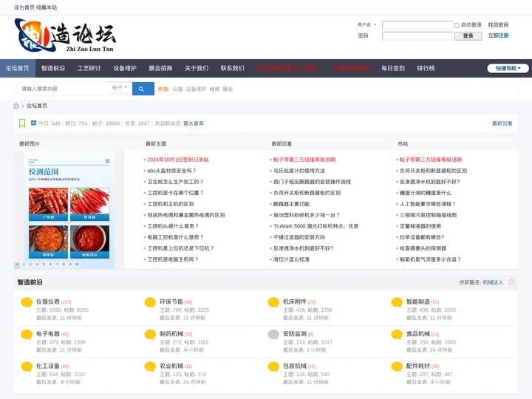Click the 设为首页 link
The width and height of the screenshot is (532, 399).
pyautogui.click(x=24, y=7)
